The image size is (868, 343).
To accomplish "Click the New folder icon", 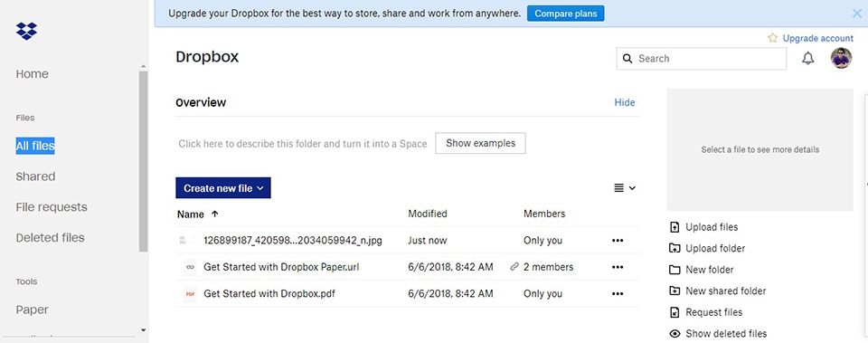I will [675, 270].
